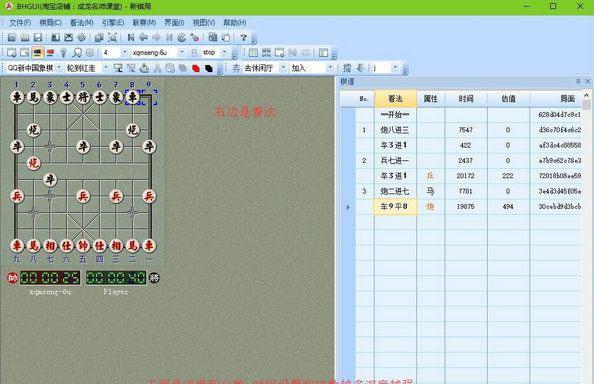Select the red piece side icon
Viewport: 594px width, 384px height.
click(x=196, y=68)
